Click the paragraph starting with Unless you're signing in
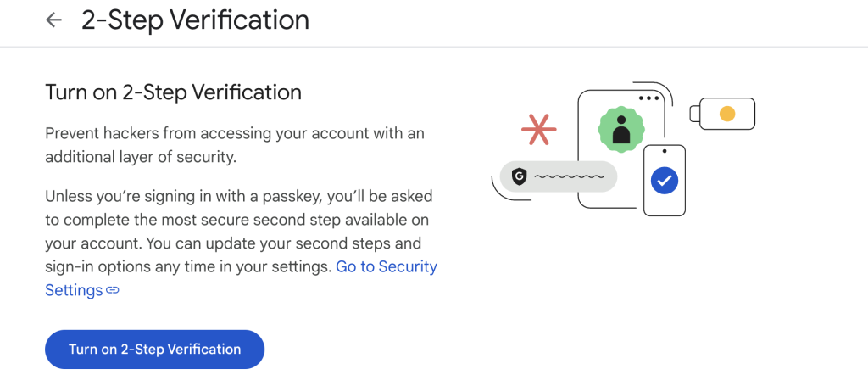The width and height of the screenshot is (868, 386). tap(239, 232)
